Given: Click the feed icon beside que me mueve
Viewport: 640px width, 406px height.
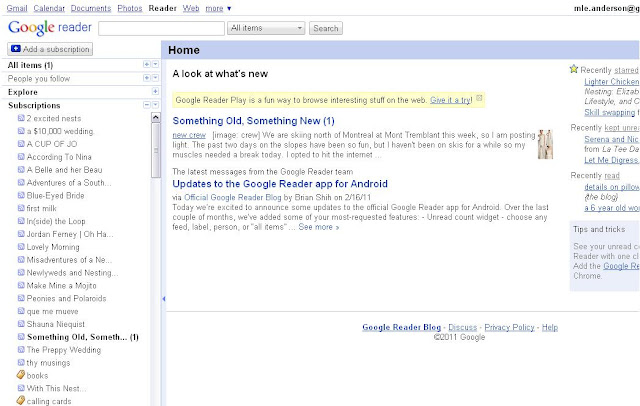Looking at the screenshot, I should point(21,311).
